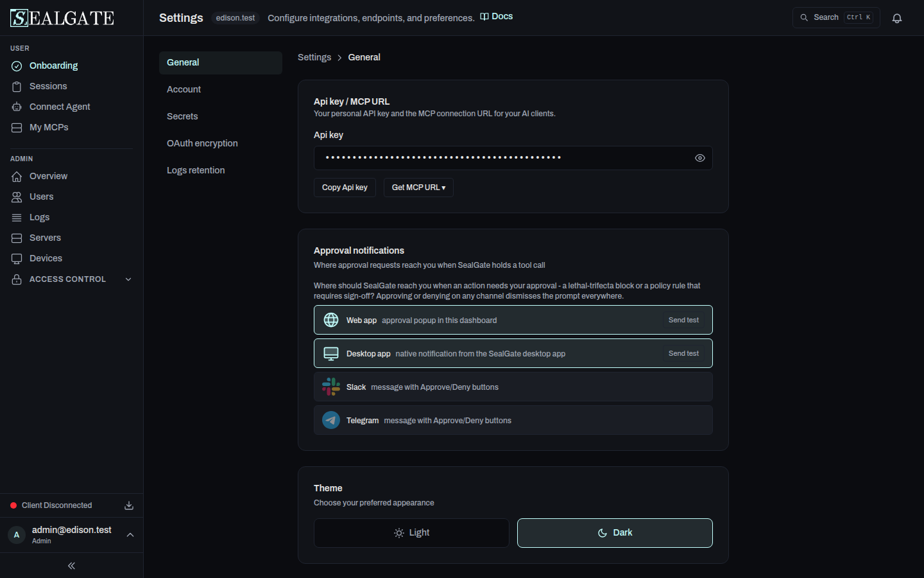Open the Secrets settings tab
924x578 pixels.
[221, 117]
